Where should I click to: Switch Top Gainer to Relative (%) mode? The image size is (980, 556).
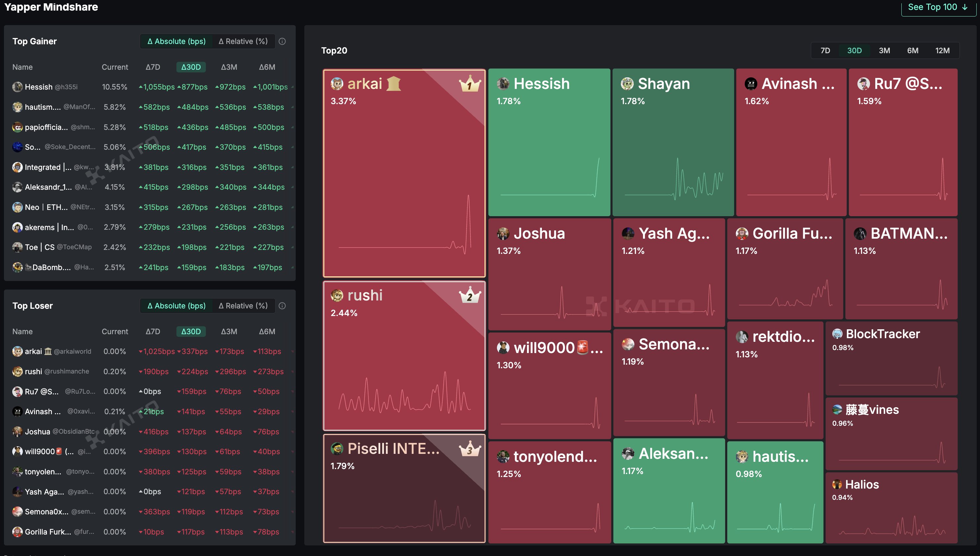coord(243,41)
